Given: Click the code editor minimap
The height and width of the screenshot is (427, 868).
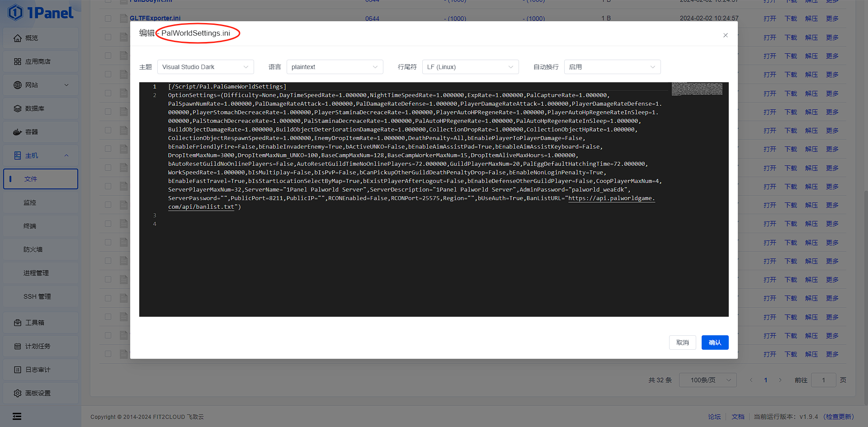Looking at the screenshot, I should (x=697, y=89).
